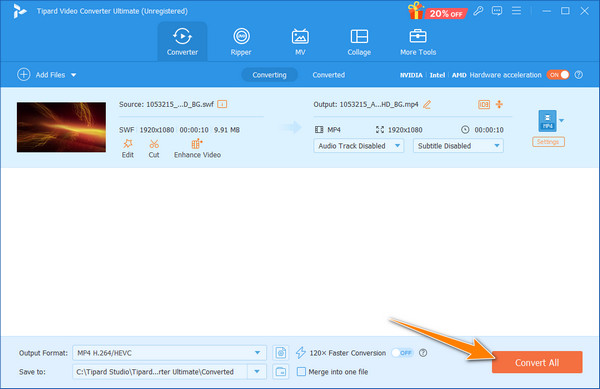The image size is (600, 389).
Task: Switch to the Converted list
Action: (x=329, y=75)
